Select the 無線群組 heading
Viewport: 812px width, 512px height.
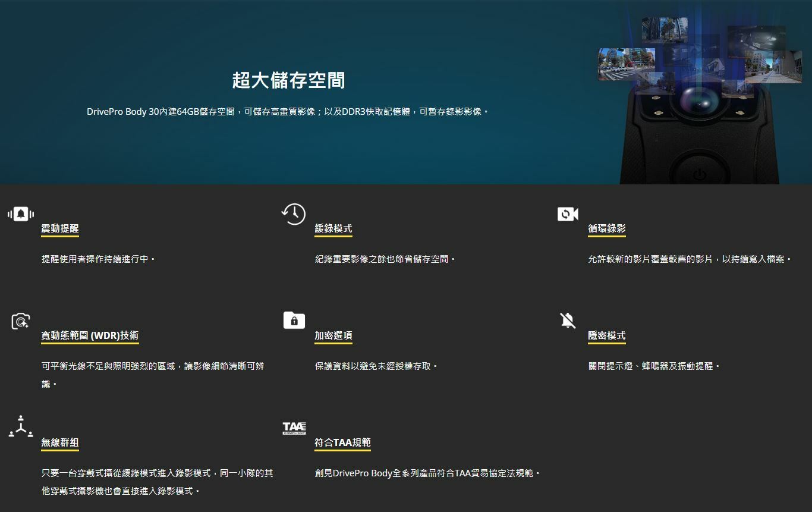pyautogui.click(x=60, y=442)
